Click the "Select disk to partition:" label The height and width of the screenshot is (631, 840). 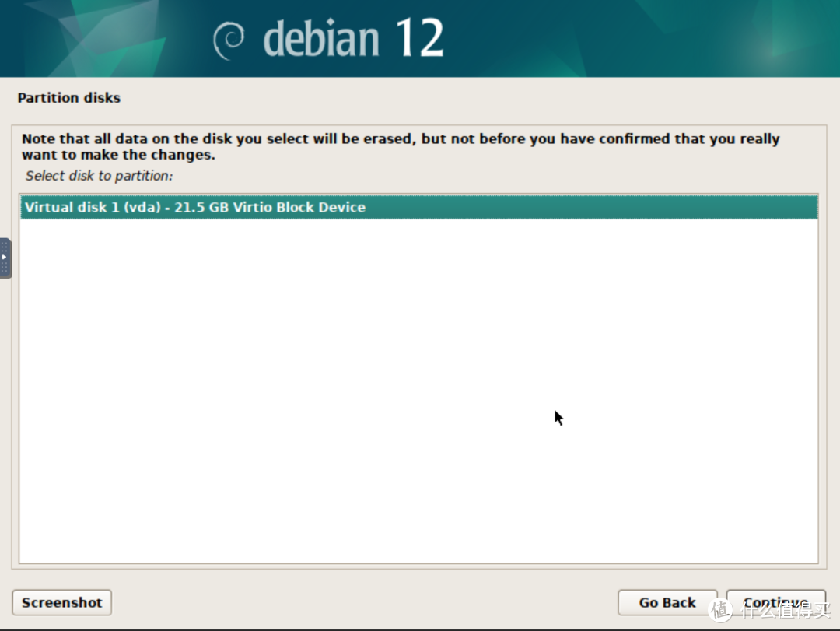(99, 176)
